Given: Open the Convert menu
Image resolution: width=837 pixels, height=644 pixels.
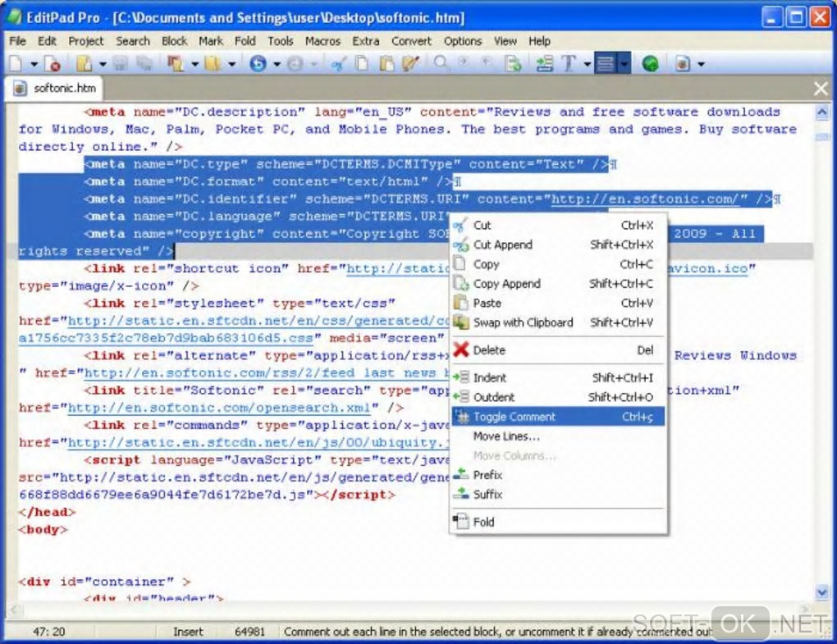Looking at the screenshot, I should click(x=411, y=41).
